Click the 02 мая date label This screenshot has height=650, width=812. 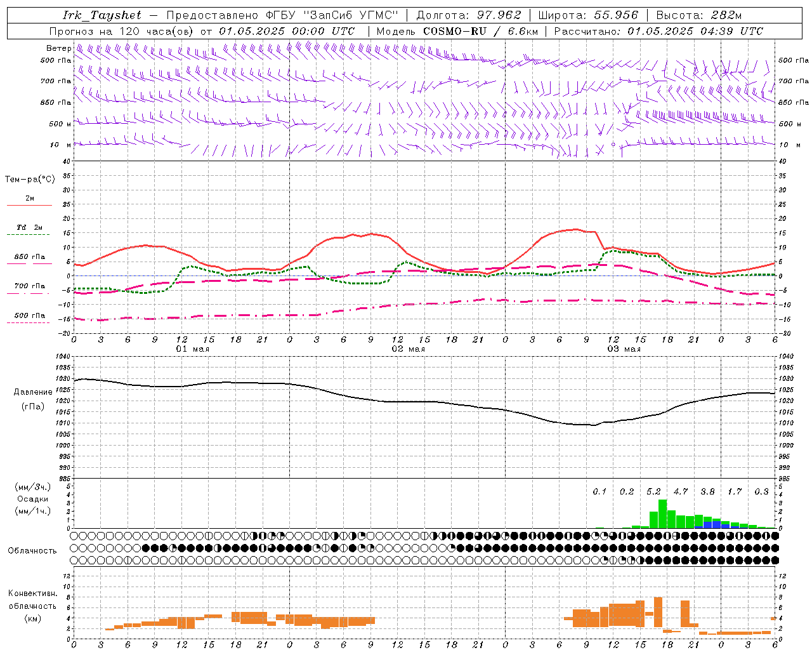click(409, 348)
